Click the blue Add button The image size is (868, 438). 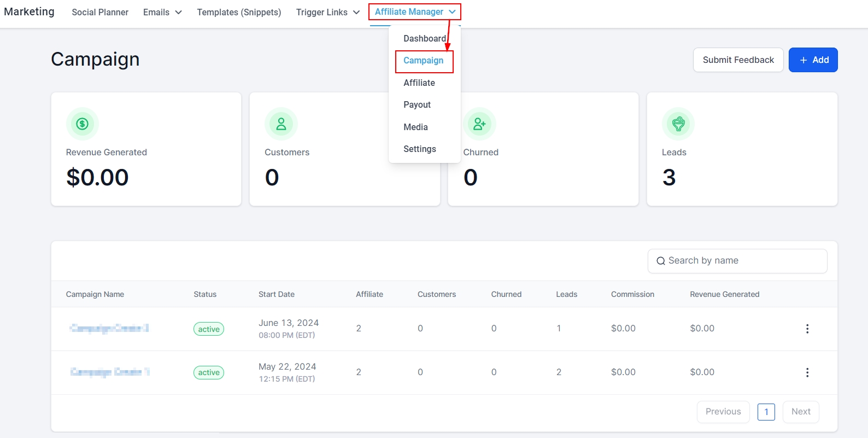813,60
